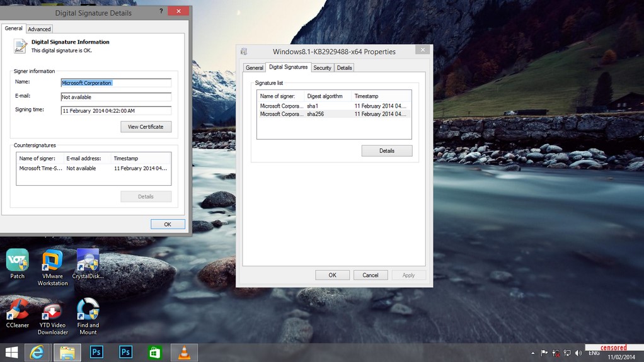Click OK in the Properties window
Viewport: 644px width, 362px height.
[x=332, y=275]
